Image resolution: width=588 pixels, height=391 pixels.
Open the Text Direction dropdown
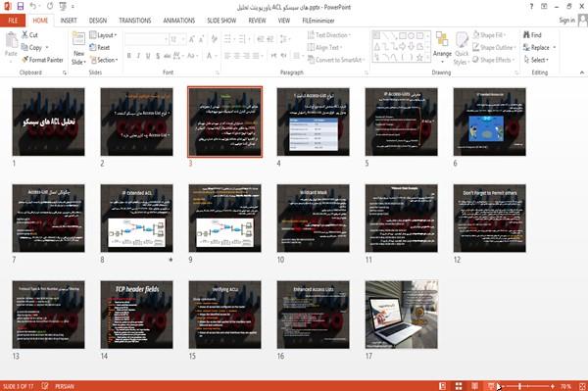click(x=329, y=35)
